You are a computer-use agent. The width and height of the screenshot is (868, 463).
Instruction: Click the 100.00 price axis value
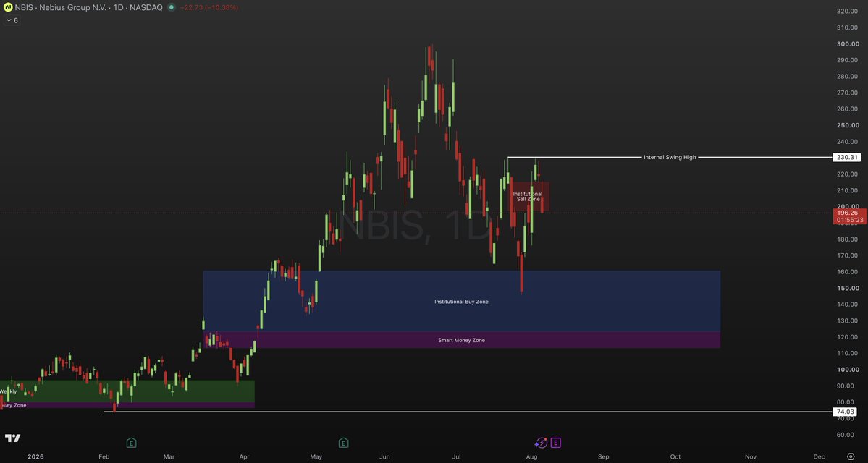coord(847,370)
